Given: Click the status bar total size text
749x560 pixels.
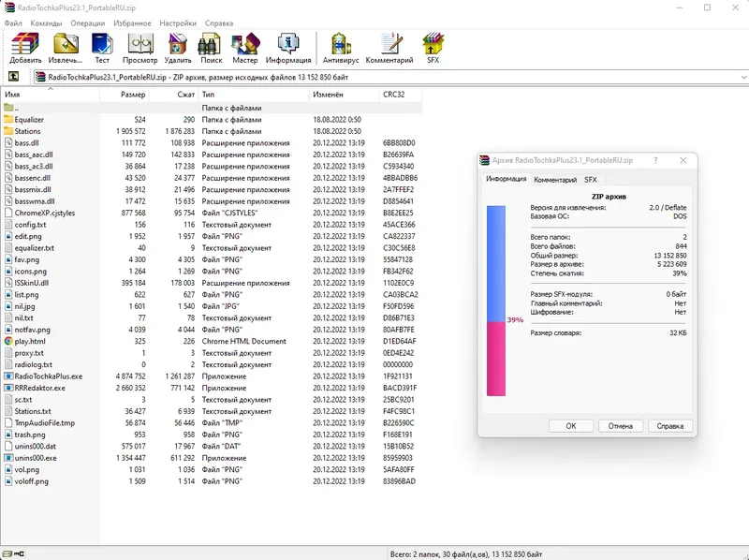Looking at the screenshot, I should (x=466, y=554).
